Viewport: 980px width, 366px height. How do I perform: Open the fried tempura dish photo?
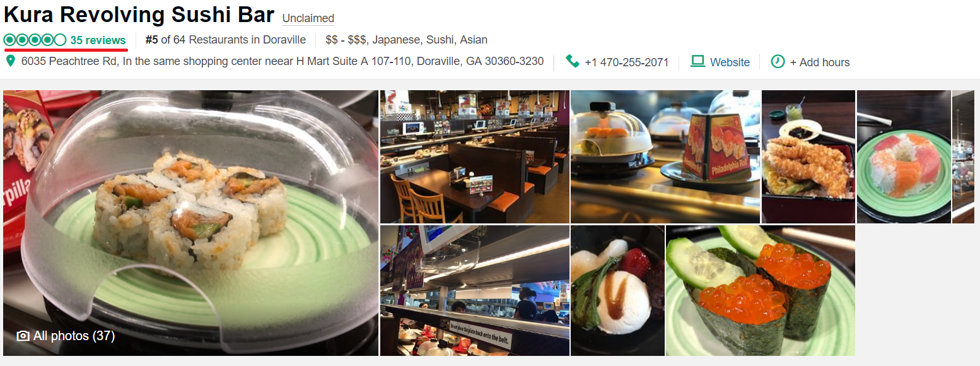click(808, 156)
